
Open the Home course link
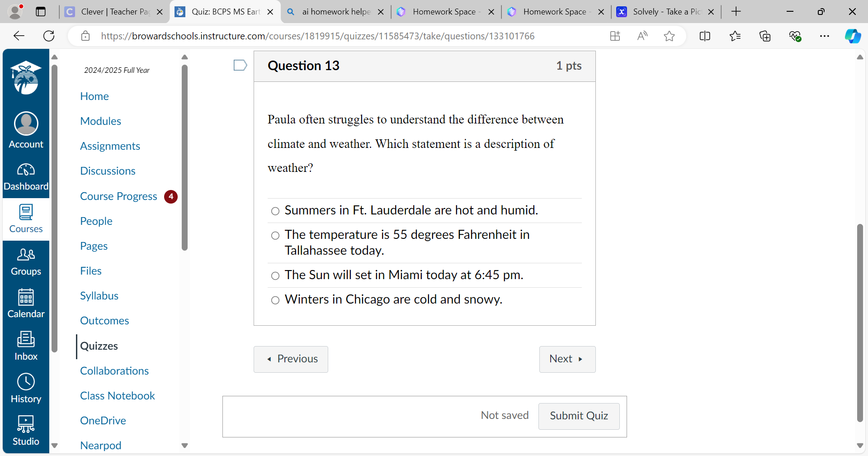click(x=94, y=96)
